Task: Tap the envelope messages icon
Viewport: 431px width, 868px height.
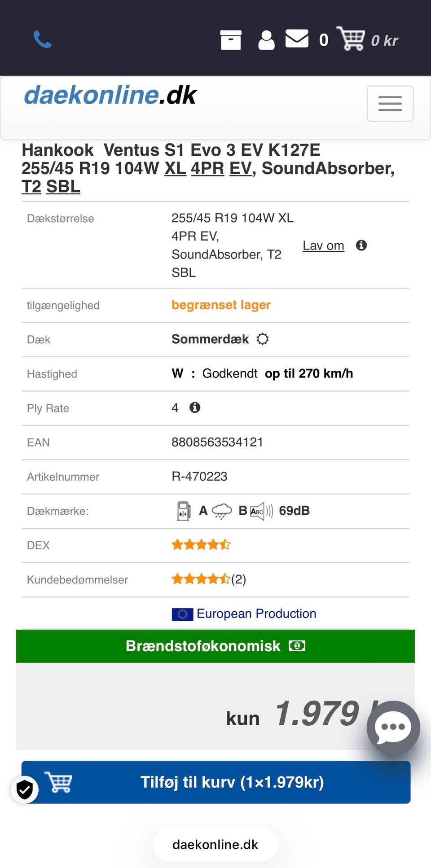Action: [x=297, y=39]
